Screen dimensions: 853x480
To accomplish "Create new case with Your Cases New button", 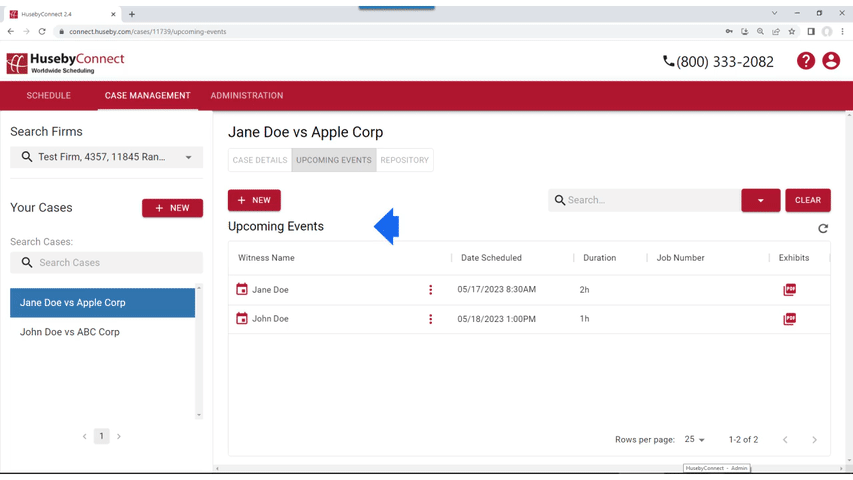I will (x=172, y=208).
